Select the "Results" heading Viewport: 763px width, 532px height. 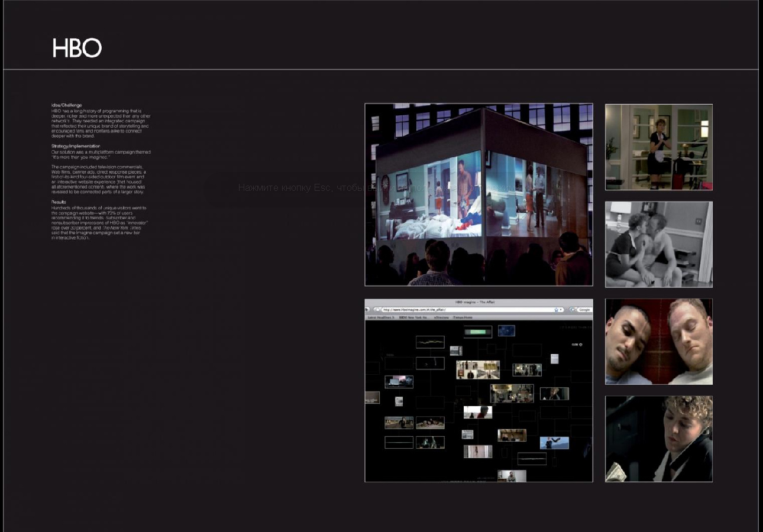pyautogui.click(x=59, y=202)
